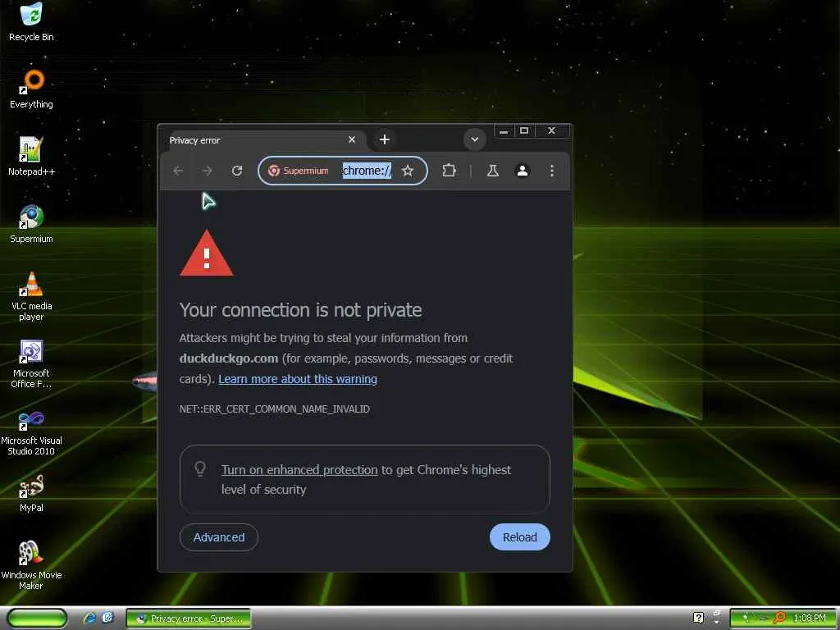The image size is (840, 630).
Task: Open the Learn more about this warning link
Action: 298,379
